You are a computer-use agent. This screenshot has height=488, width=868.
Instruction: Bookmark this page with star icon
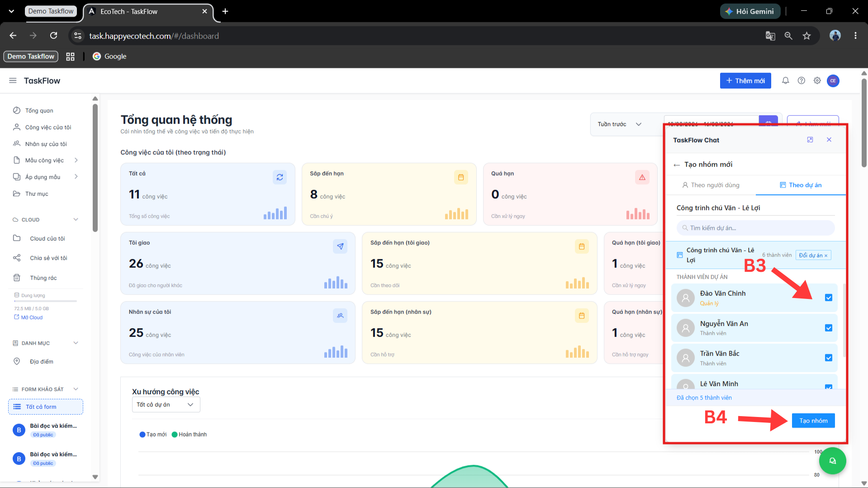[806, 36]
